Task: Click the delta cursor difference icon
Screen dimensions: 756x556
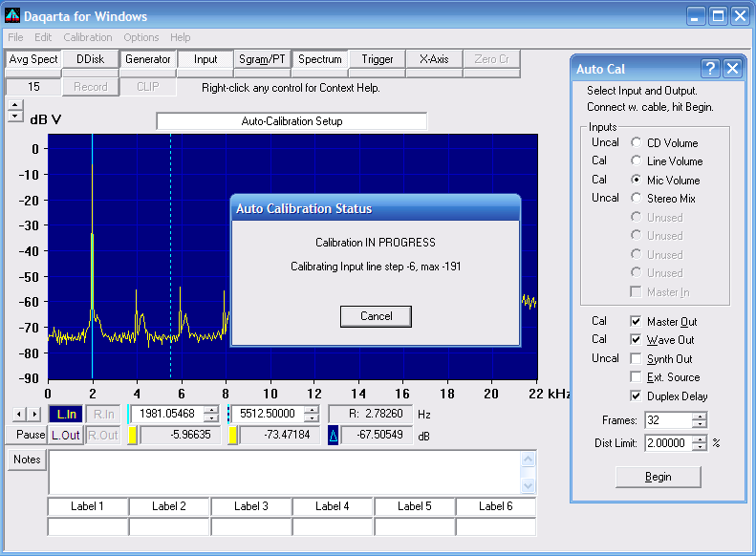Action: (x=334, y=436)
